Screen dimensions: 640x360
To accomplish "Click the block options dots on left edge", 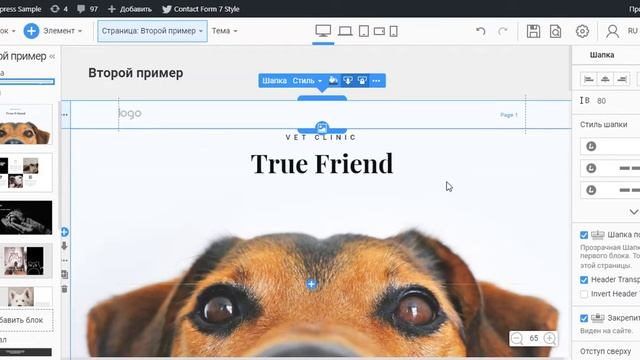I will tap(64, 260).
